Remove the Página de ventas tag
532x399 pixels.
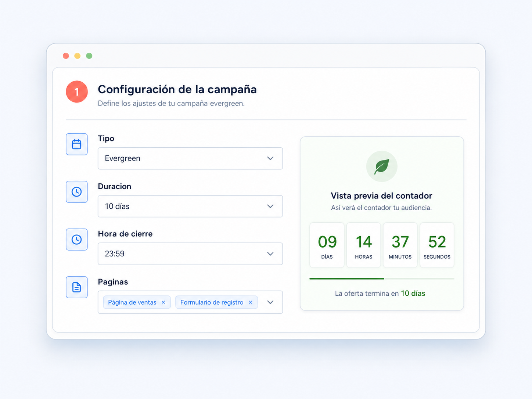pyautogui.click(x=163, y=302)
